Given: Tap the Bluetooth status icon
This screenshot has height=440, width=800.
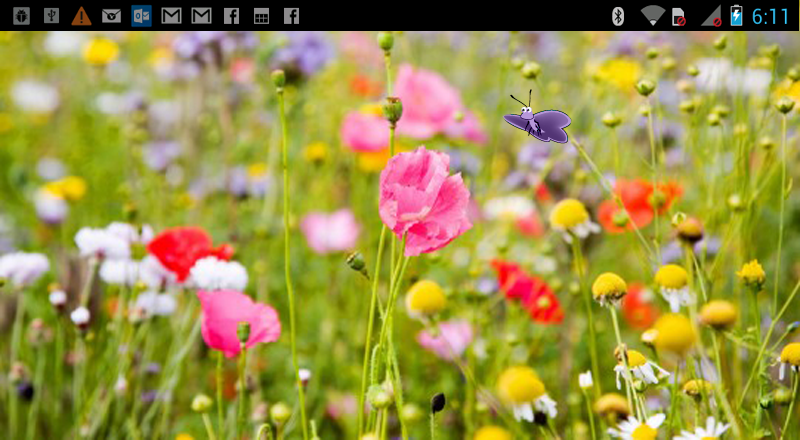Looking at the screenshot, I should 618,16.
